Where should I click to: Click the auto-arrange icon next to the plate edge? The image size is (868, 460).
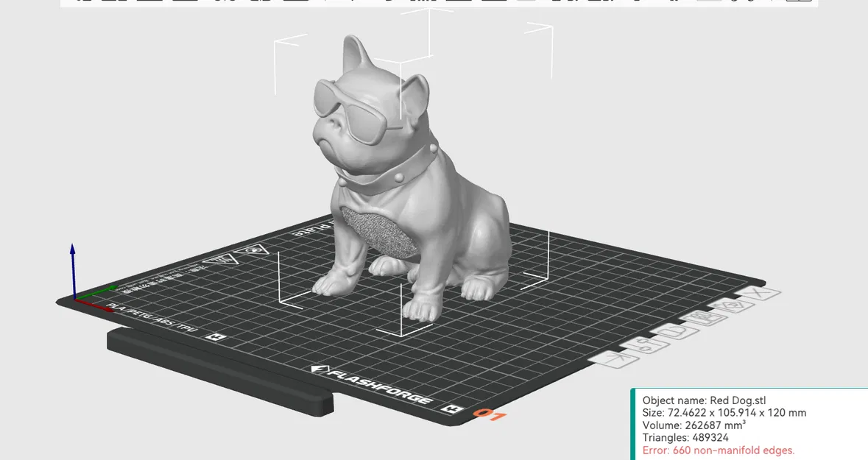pyautogui.click(x=620, y=359)
